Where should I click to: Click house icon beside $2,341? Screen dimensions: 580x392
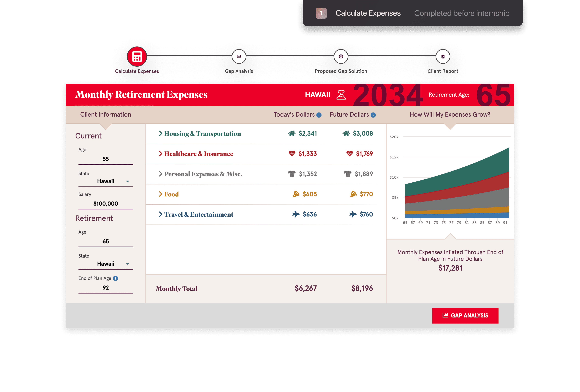(292, 134)
